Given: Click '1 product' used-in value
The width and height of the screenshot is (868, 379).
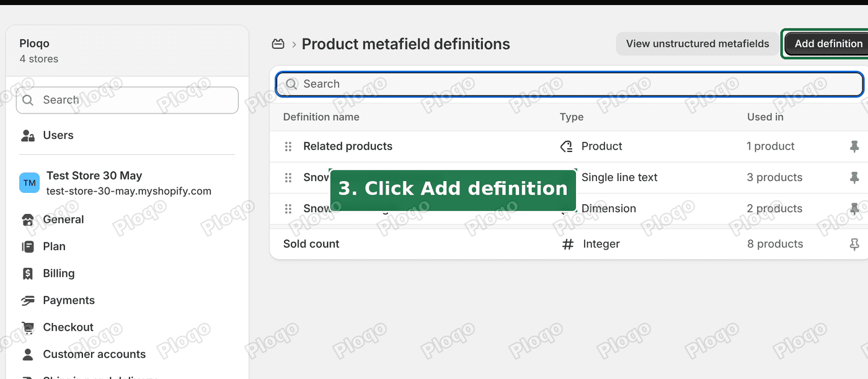Looking at the screenshot, I should point(771,146).
